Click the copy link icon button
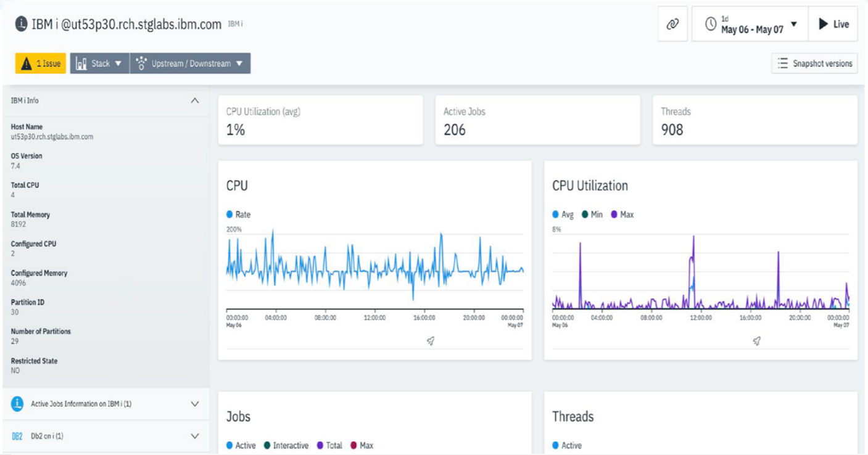Screen dimensions: 868x455 (x=672, y=25)
